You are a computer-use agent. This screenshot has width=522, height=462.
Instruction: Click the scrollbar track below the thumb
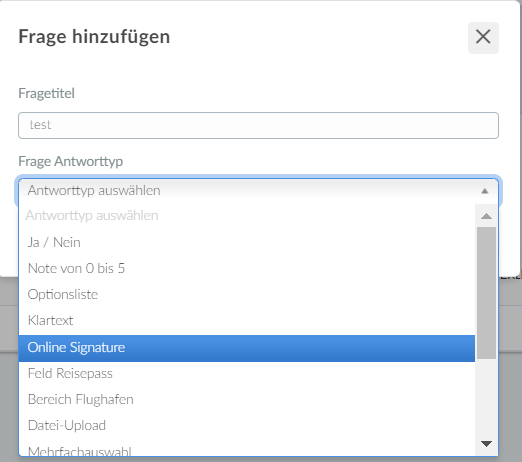[x=486, y=396]
